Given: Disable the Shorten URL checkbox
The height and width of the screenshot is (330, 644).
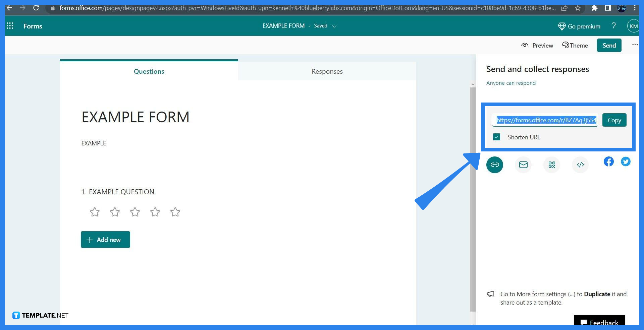Looking at the screenshot, I should pos(496,137).
